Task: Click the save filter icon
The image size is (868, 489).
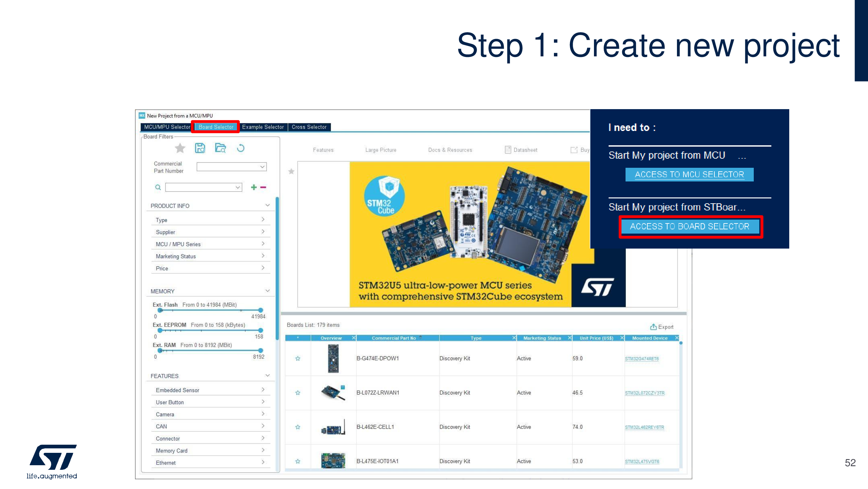Action: click(x=200, y=148)
